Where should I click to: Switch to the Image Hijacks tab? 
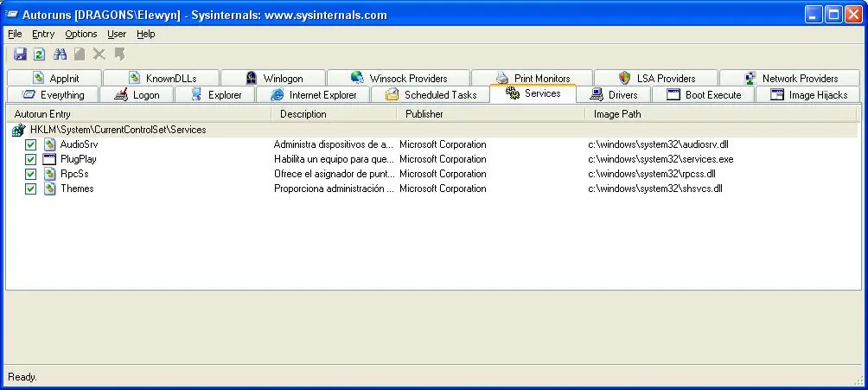pos(807,95)
